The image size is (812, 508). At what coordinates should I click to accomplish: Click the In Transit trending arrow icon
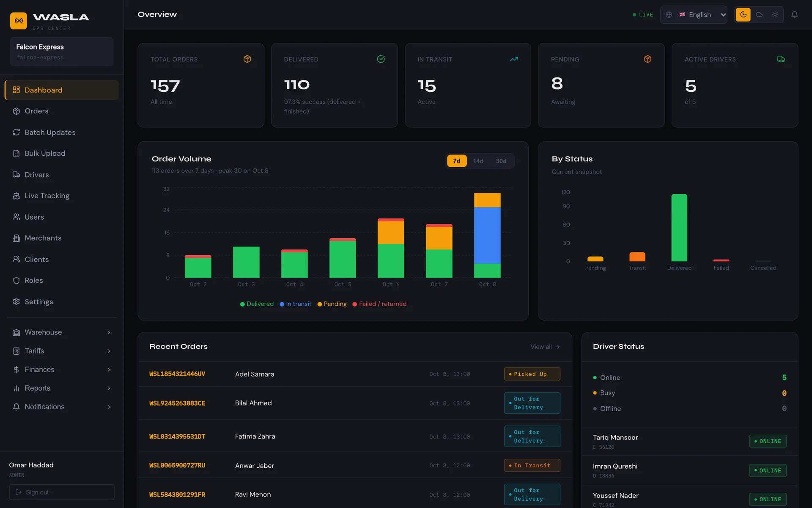coord(514,59)
